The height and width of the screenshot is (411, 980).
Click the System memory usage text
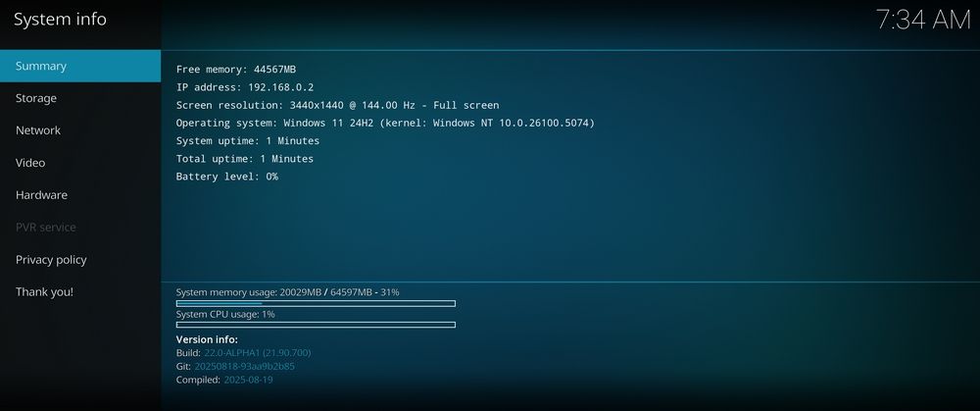tap(287, 292)
